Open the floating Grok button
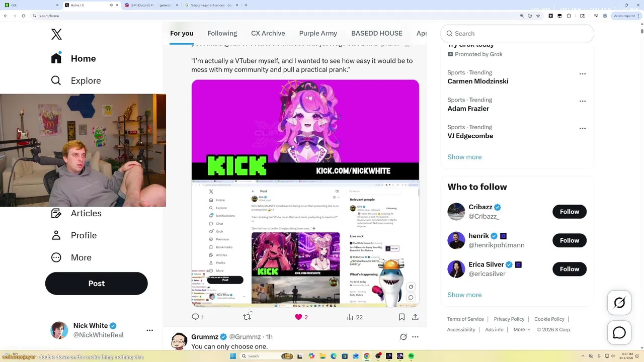The width and height of the screenshot is (644, 362). tap(619, 303)
